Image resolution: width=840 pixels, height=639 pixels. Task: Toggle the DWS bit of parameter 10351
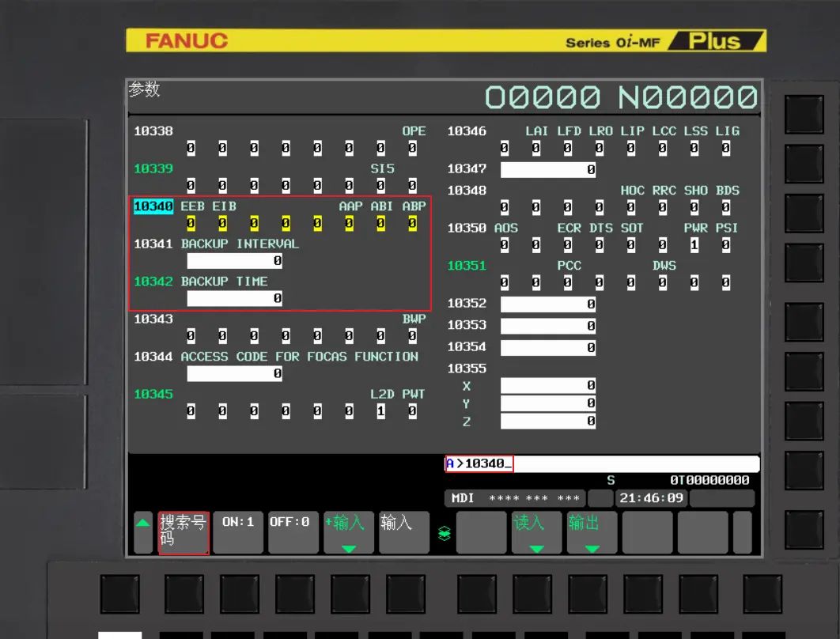coord(663,283)
